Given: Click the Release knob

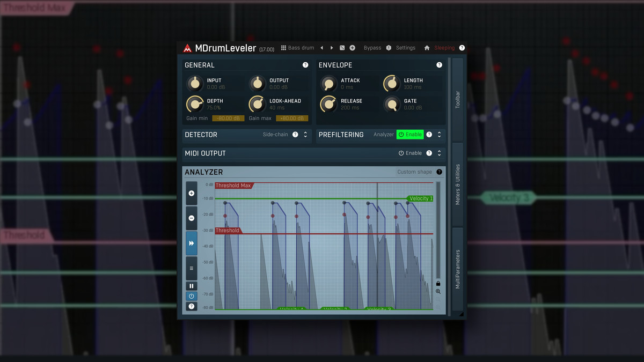Looking at the screenshot, I should 329,104.
